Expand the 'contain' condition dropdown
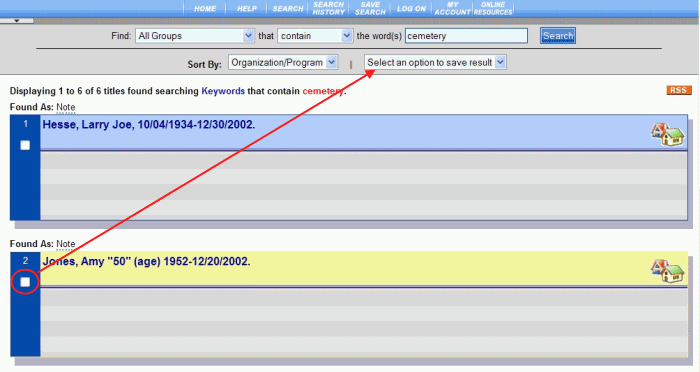Image resolution: width=700 pixels, height=372 pixels. click(315, 36)
